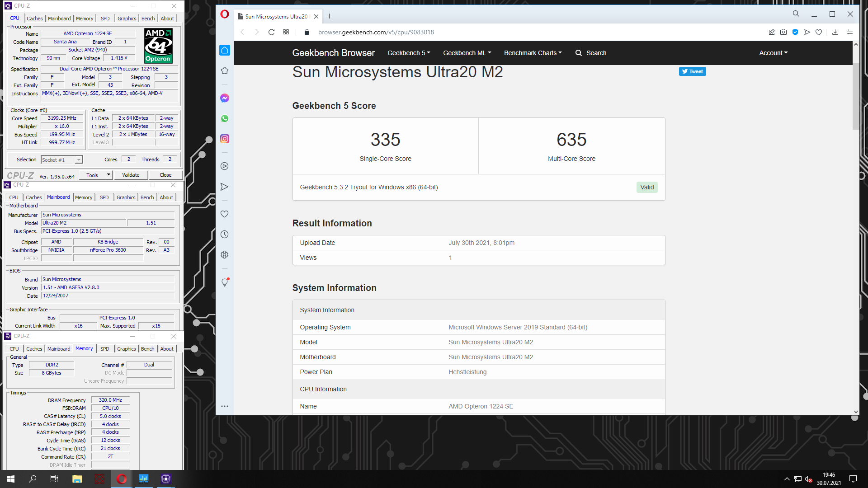Open the three-dot sidebar setup menu
The image size is (868, 488).
point(225,406)
